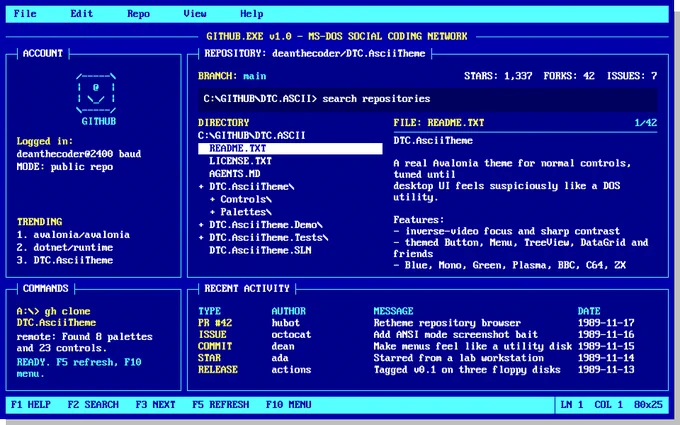Select the RELEASE activity type cell
This screenshot has height=425, width=680.
pos(218,370)
